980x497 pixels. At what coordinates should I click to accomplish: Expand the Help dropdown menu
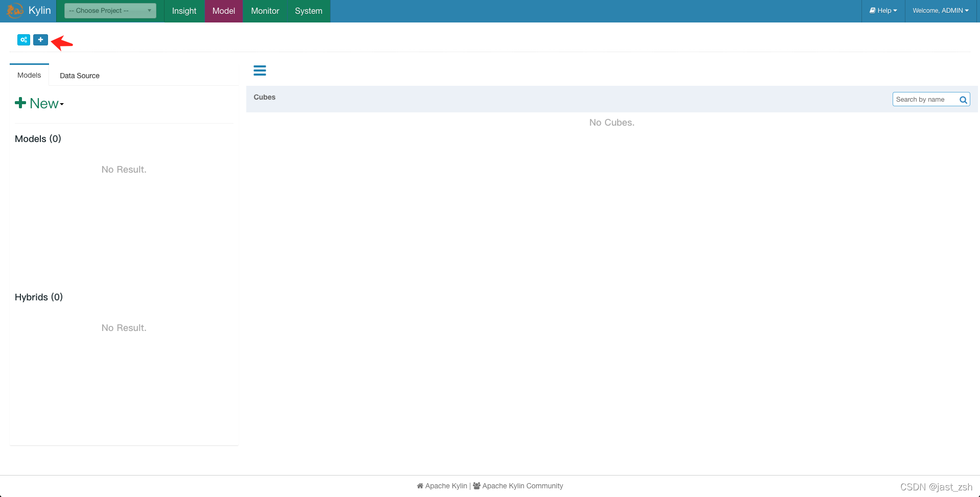(x=883, y=11)
